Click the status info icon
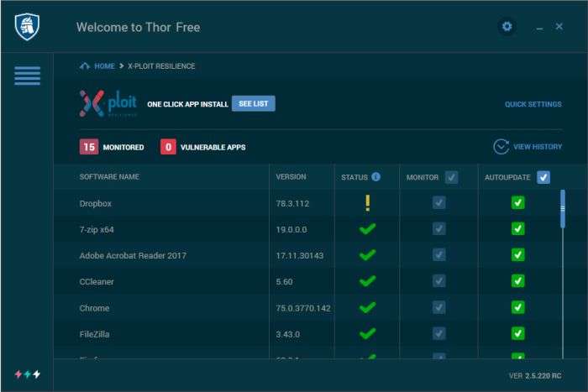 click(x=375, y=177)
